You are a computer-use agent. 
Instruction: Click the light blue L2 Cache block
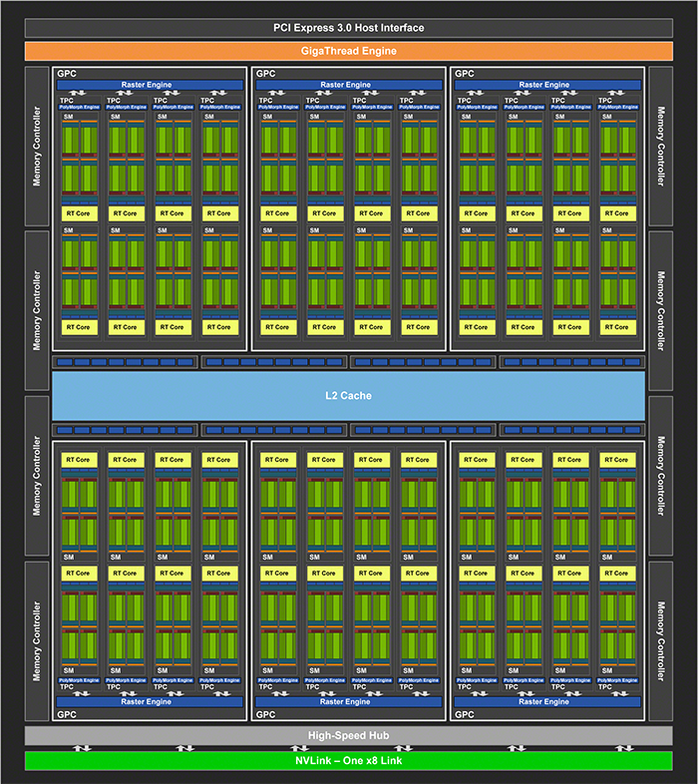coord(348,396)
